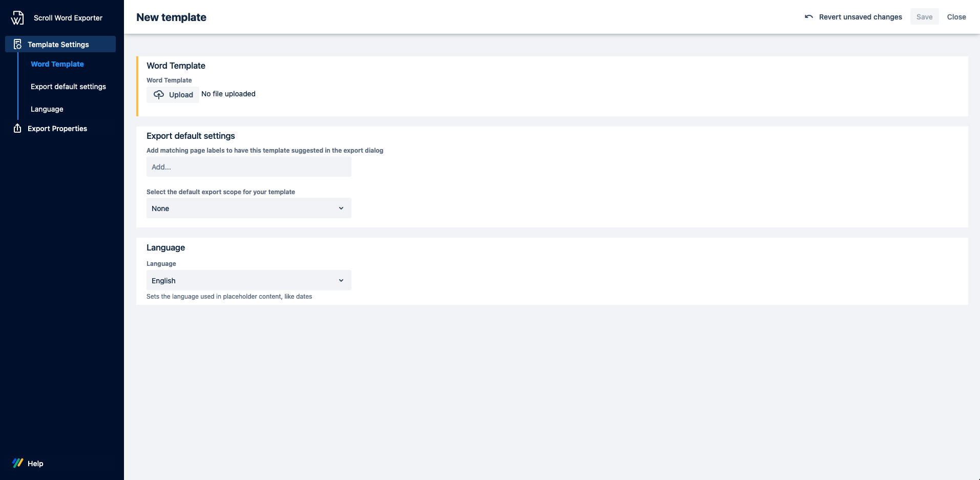This screenshot has height=480, width=980.
Task: Click the Scroll Word Exporter logo icon
Action: click(17, 18)
